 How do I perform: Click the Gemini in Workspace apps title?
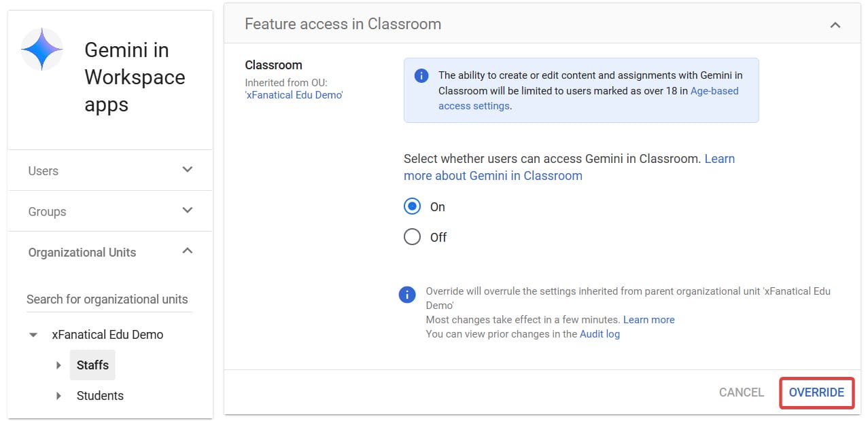coord(135,77)
